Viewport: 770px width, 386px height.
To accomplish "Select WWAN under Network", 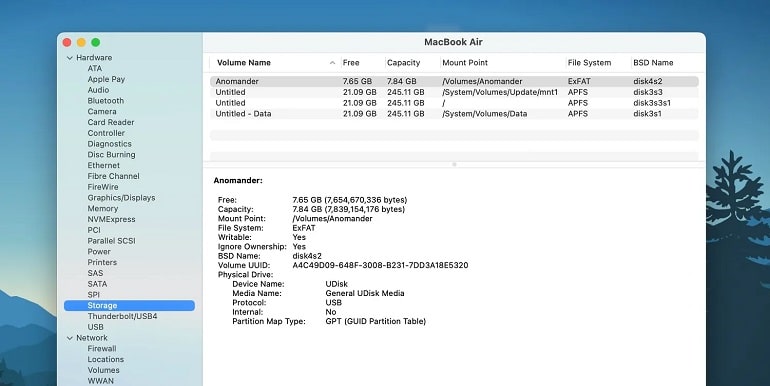I will click(x=101, y=382).
